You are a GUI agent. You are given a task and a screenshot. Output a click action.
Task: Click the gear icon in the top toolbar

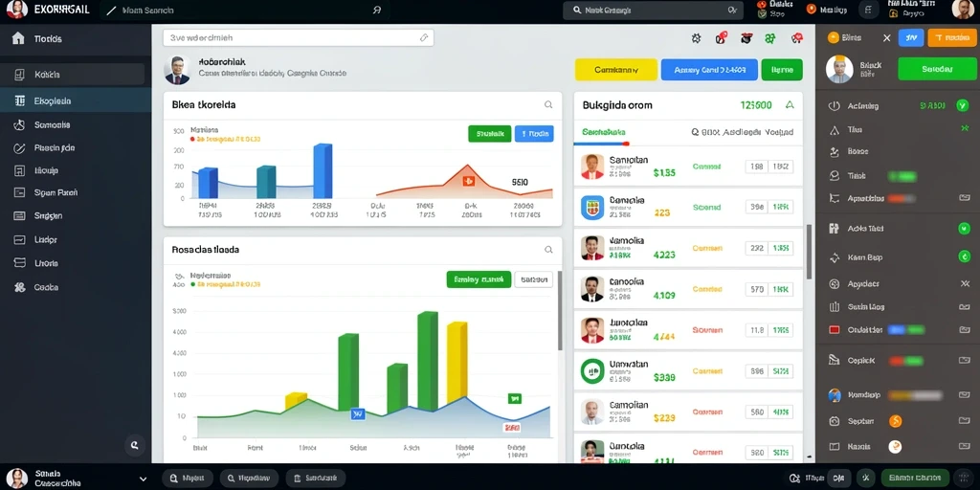coord(697,38)
